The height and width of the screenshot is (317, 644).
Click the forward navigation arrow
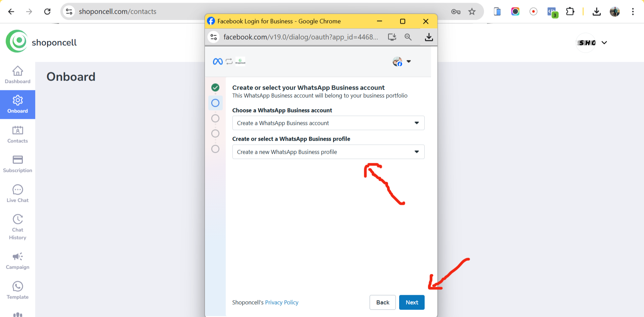coord(29,11)
